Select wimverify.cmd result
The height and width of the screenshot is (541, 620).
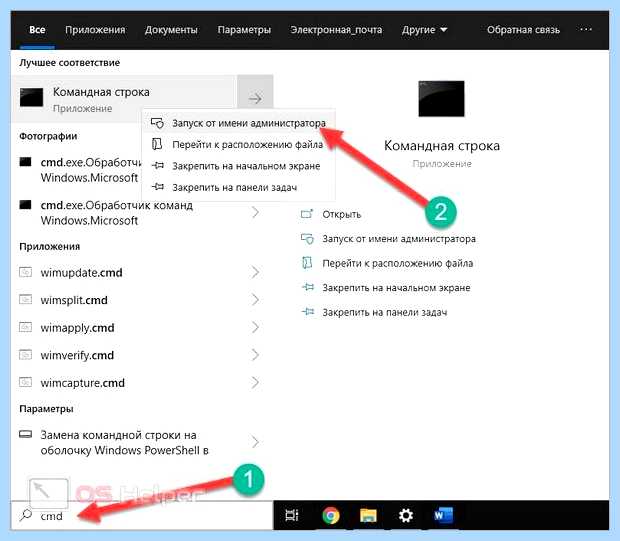140,355
